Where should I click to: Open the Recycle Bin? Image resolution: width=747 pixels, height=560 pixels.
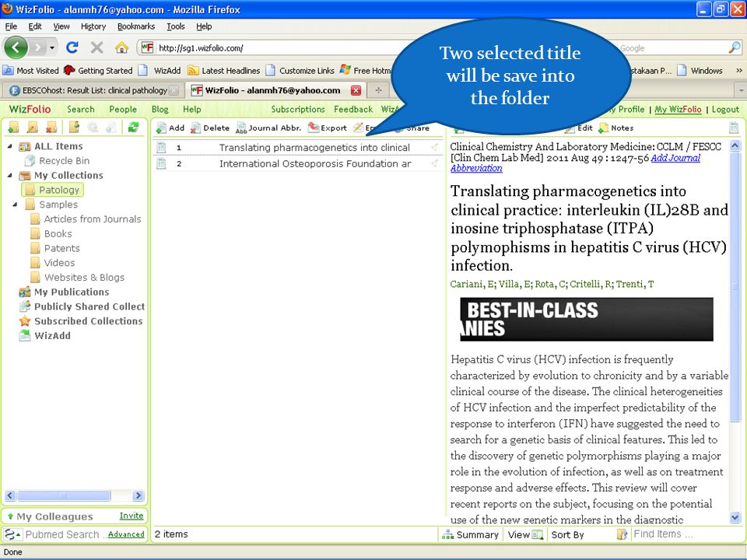tap(57, 161)
